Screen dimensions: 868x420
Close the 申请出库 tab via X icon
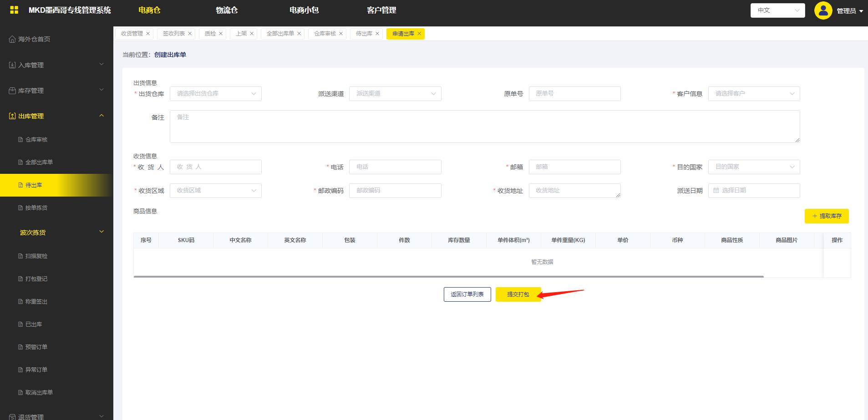[x=419, y=34]
